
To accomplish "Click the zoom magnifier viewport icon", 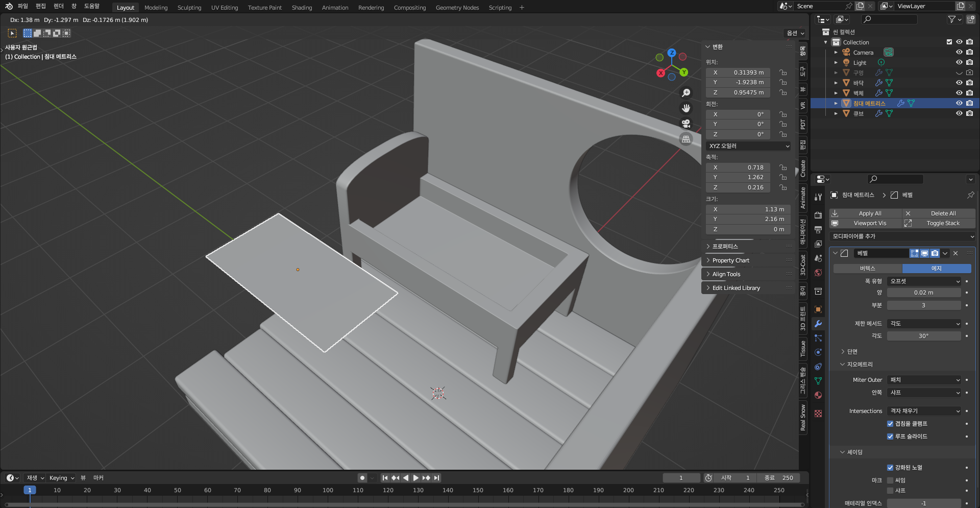I will pos(686,93).
